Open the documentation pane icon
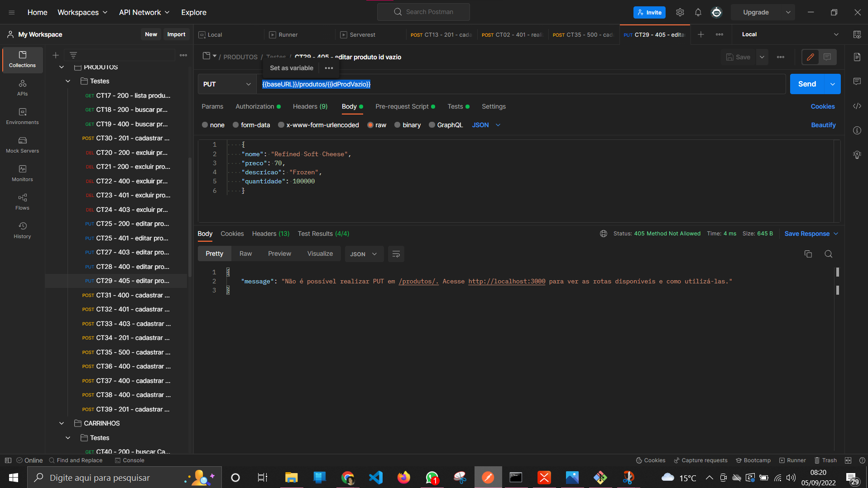 coord(857,57)
